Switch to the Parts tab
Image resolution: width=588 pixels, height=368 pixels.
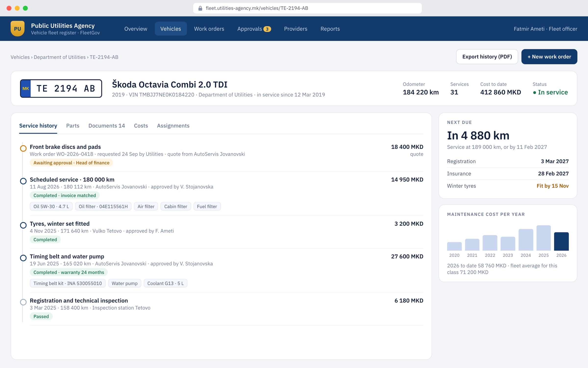(x=73, y=126)
